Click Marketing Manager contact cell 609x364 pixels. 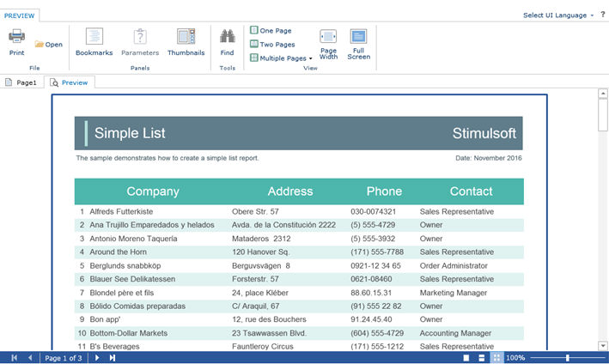pos(454,293)
